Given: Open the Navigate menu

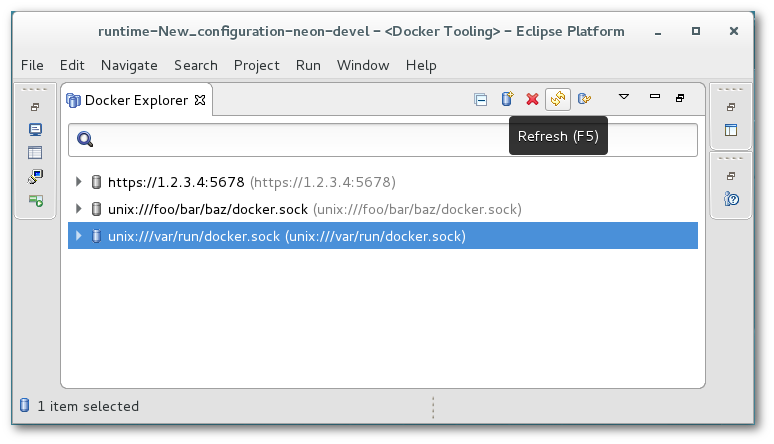Looking at the screenshot, I should pyautogui.click(x=129, y=65).
